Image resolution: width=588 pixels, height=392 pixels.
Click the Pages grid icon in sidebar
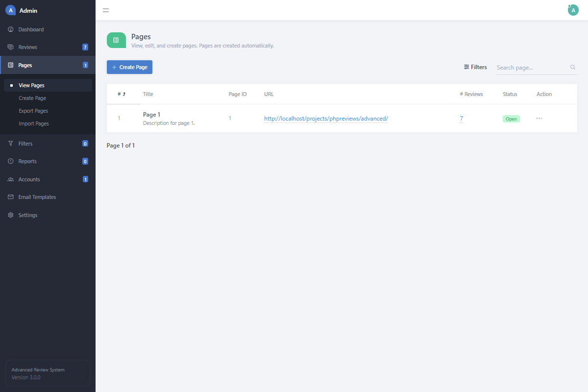point(10,64)
